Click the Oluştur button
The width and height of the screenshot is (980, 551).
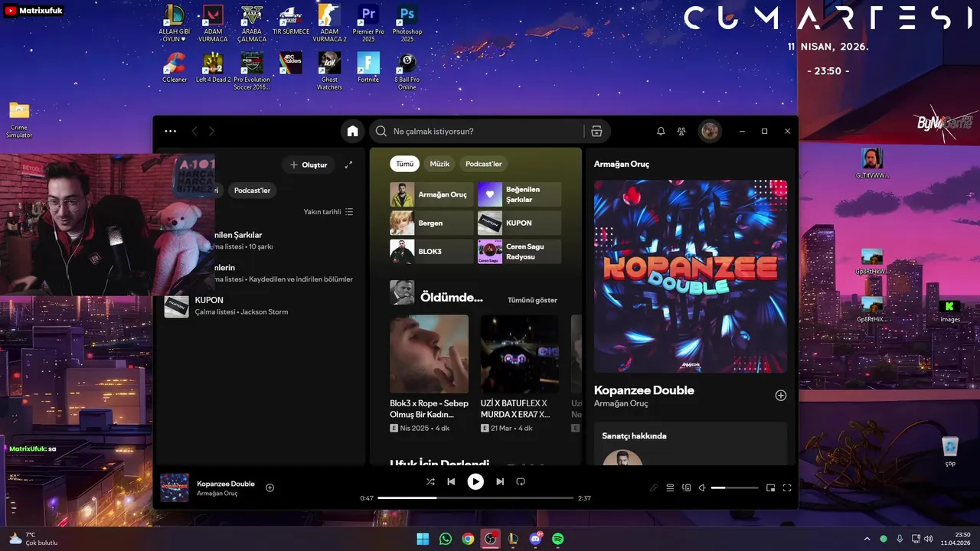pos(309,165)
